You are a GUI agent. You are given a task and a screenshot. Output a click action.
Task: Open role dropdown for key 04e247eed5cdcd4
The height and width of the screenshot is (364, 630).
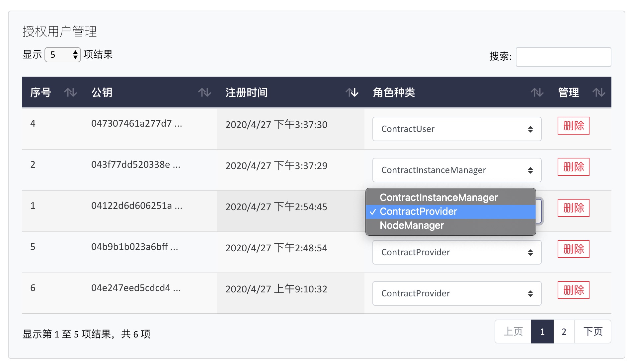point(457,293)
